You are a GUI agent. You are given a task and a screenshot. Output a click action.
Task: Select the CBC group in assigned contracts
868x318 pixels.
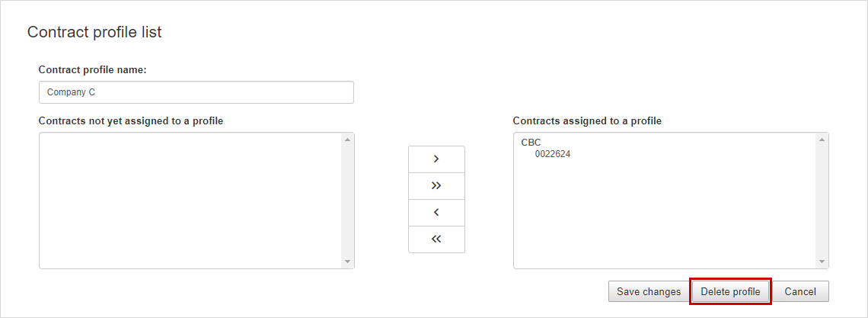[x=531, y=143]
